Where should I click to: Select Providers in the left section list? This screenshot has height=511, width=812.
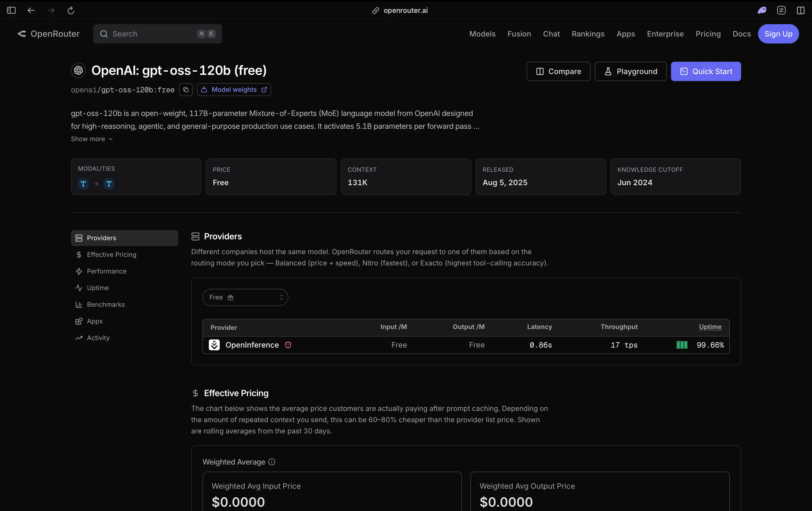click(x=124, y=238)
